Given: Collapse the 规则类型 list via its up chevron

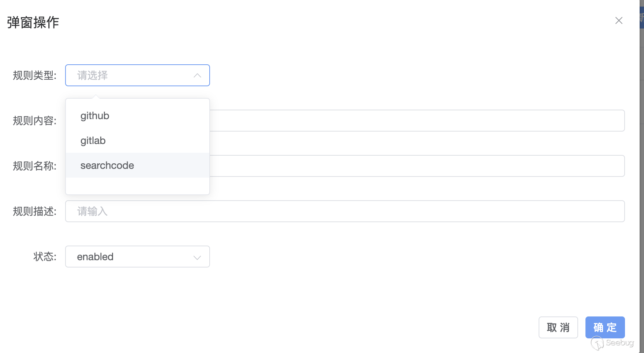Looking at the screenshot, I should tap(197, 76).
